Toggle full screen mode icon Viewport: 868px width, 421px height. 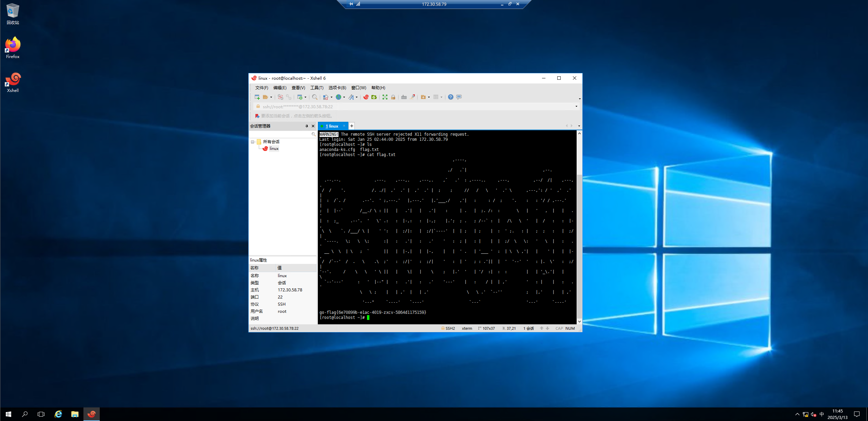(385, 97)
